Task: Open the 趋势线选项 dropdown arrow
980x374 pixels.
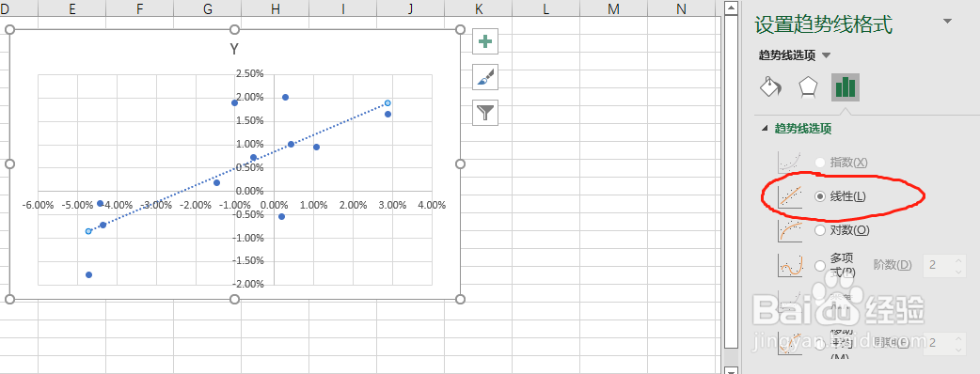Action: [827, 55]
